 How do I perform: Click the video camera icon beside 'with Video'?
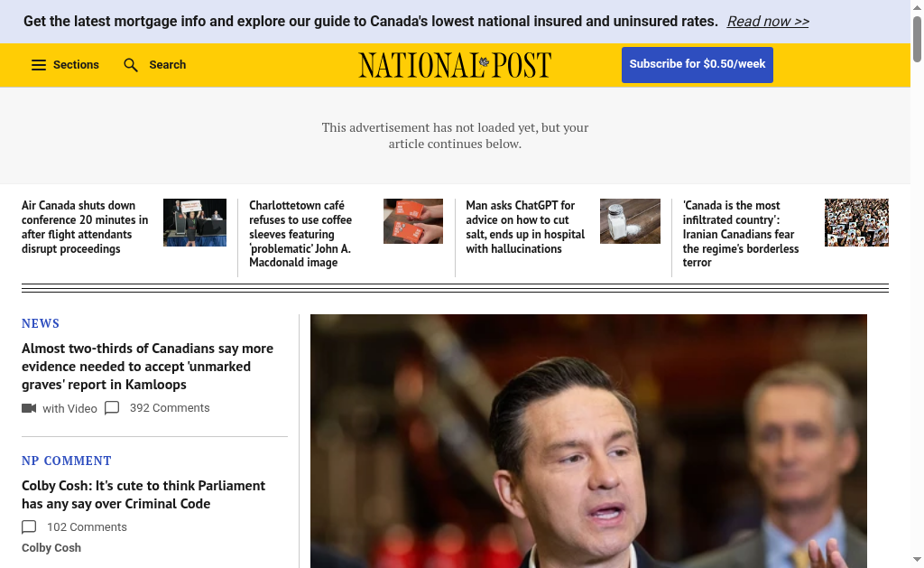29,408
